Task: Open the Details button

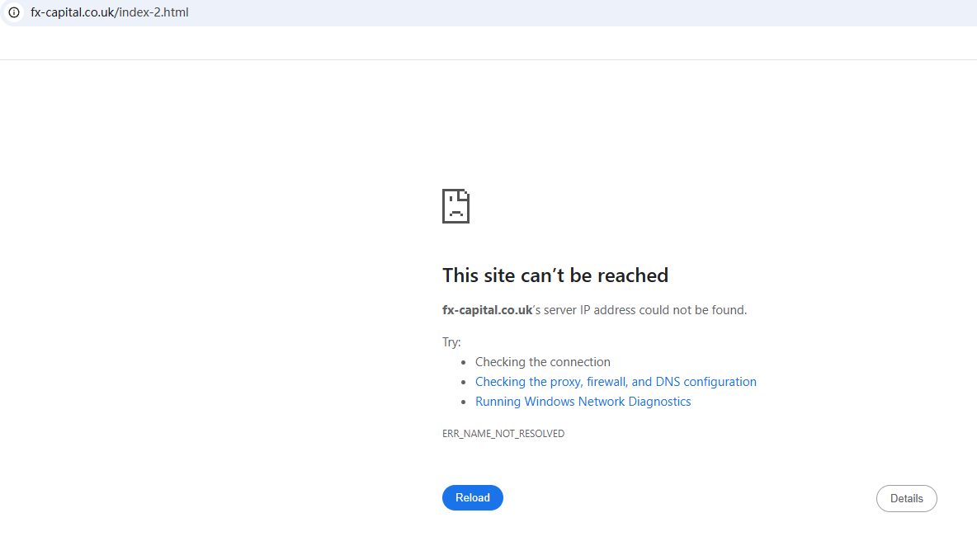Action: pyautogui.click(x=906, y=498)
